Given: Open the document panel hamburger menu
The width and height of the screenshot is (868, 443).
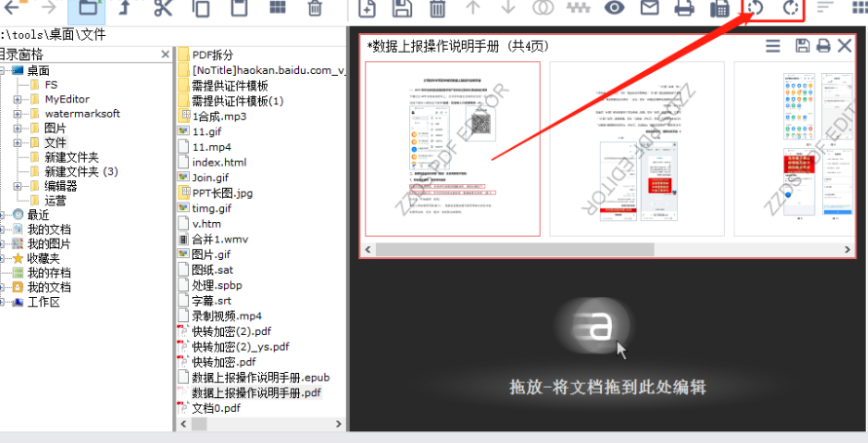Looking at the screenshot, I should point(773,46).
